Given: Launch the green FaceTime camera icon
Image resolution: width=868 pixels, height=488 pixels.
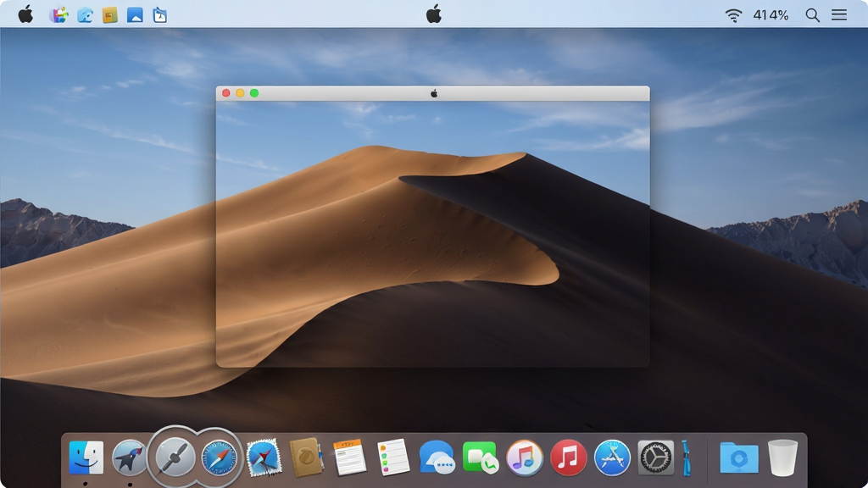Looking at the screenshot, I should coord(480,457).
